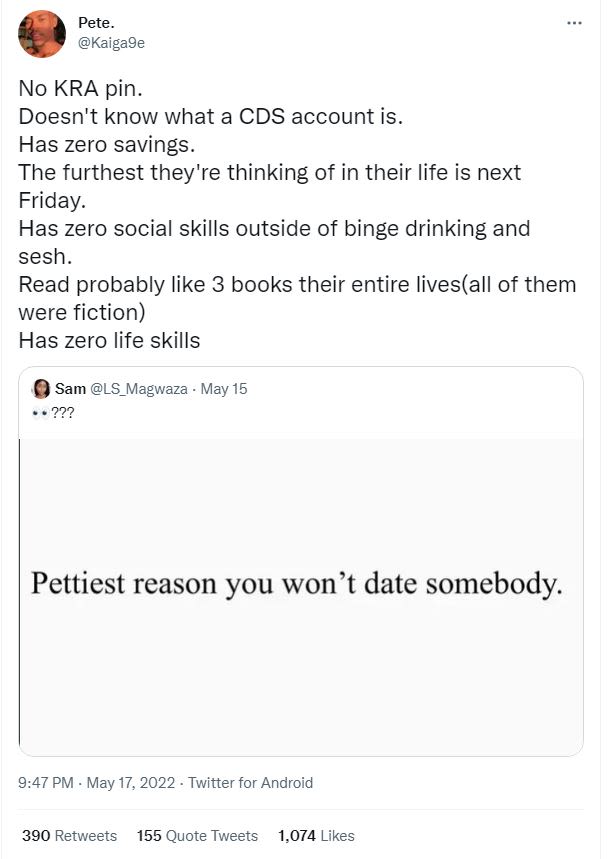Open Pete's profile picture avatar
Viewport: 612px width, 859px height.
[x=42, y=33]
